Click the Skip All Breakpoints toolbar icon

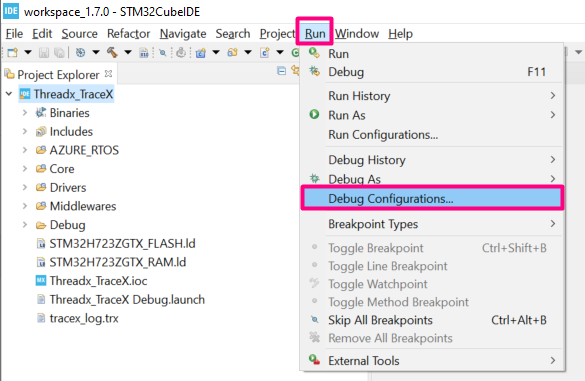[x=162, y=53]
